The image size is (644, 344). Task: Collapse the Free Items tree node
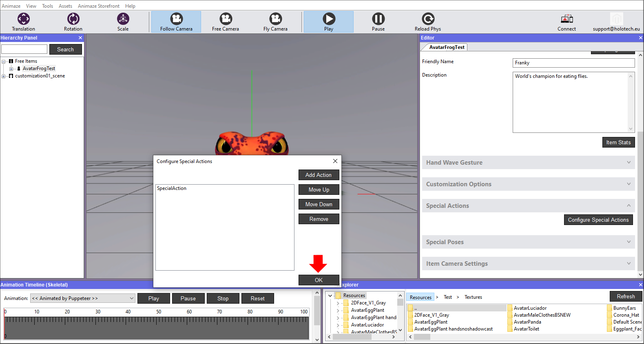[x=4, y=62]
